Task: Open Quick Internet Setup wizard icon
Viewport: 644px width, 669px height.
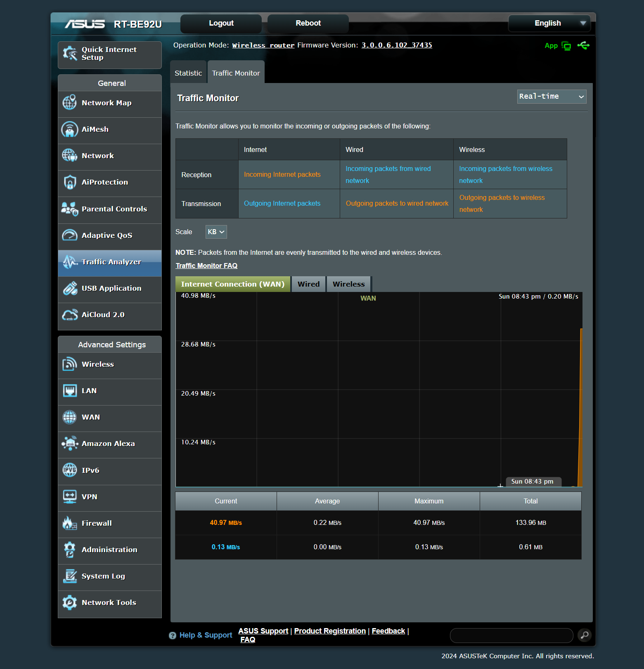Action: [70, 54]
